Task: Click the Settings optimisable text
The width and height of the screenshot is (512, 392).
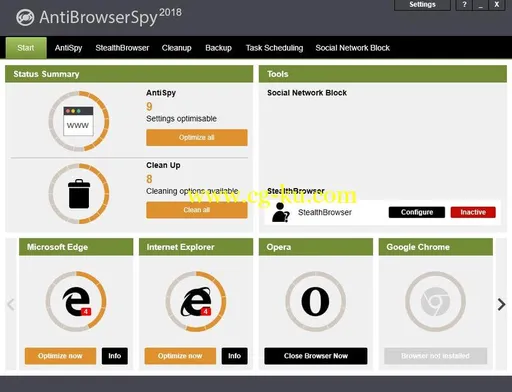Action: tap(181, 119)
